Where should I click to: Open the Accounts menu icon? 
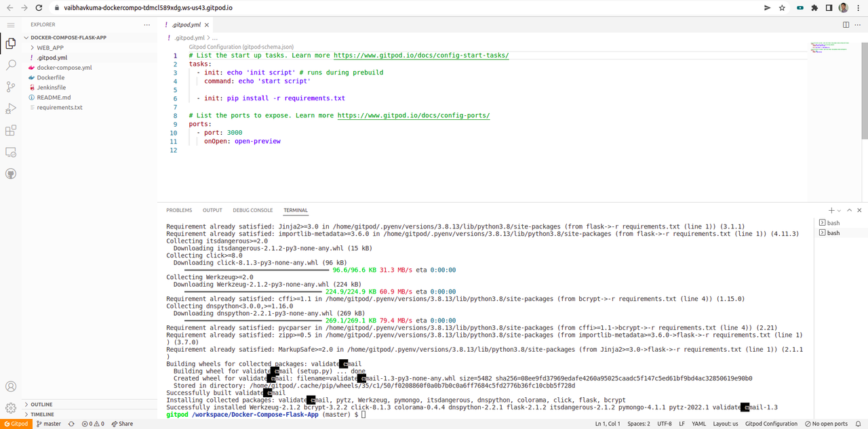click(x=11, y=386)
